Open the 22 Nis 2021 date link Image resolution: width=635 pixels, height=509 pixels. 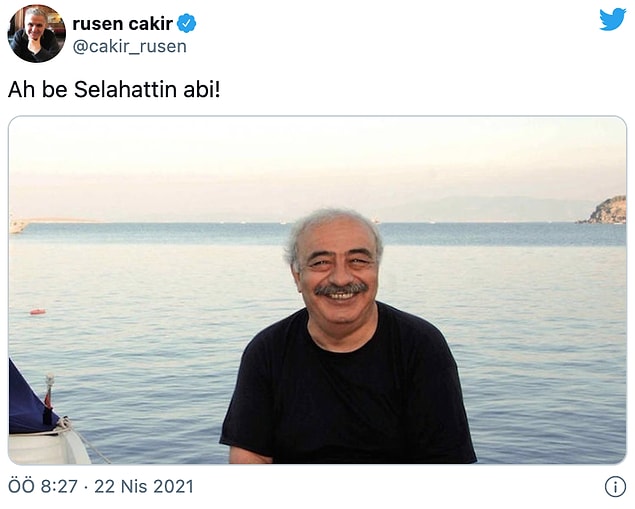144,486
